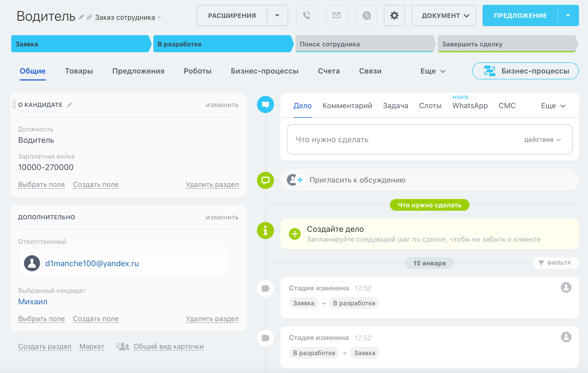This screenshot has height=373, width=588.
Task: Click the invite user plus icon
Action: pyautogui.click(x=300, y=180)
